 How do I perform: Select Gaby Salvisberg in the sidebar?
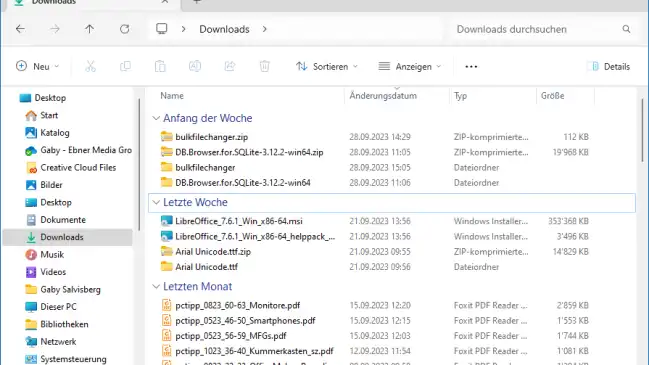coord(70,289)
